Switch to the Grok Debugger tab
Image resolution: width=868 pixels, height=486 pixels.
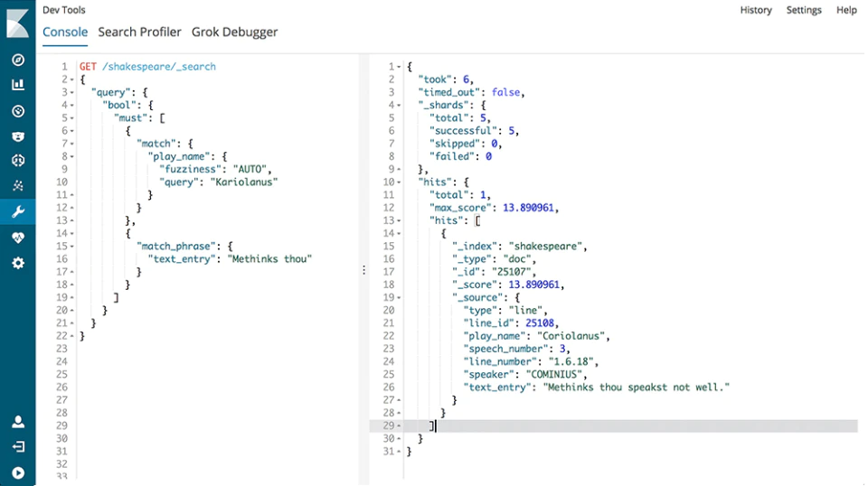coord(235,32)
